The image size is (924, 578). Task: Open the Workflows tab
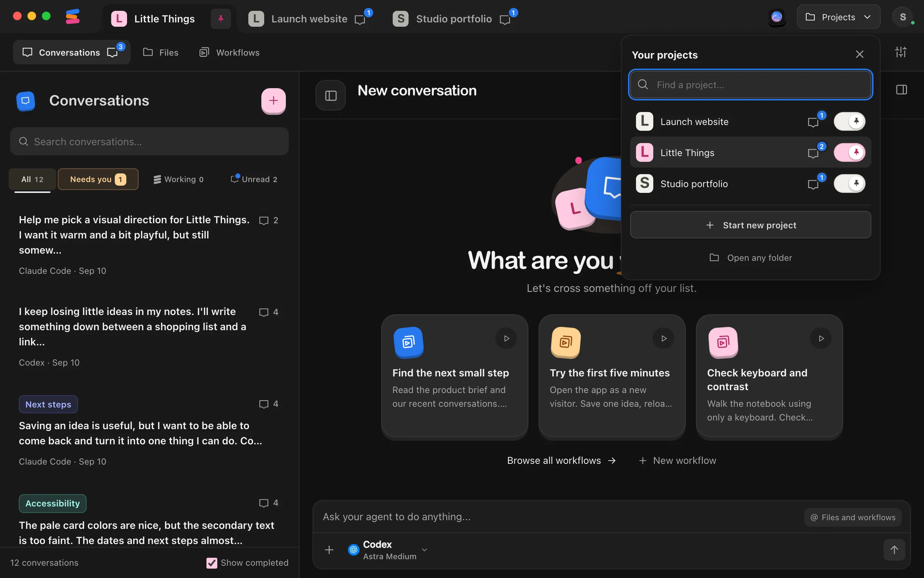[x=230, y=52]
